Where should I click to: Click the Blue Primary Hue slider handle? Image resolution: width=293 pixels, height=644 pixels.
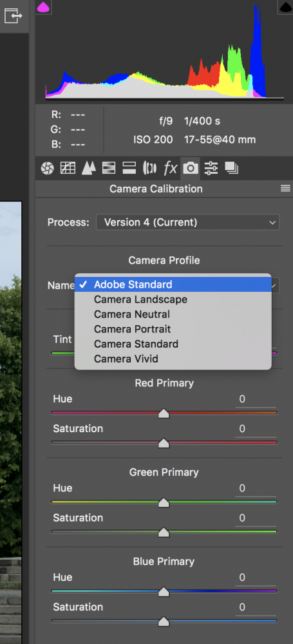[x=164, y=591]
